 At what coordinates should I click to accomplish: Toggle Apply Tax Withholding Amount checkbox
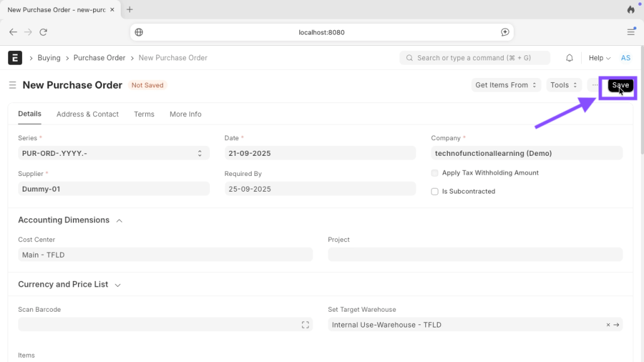(435, 173)
